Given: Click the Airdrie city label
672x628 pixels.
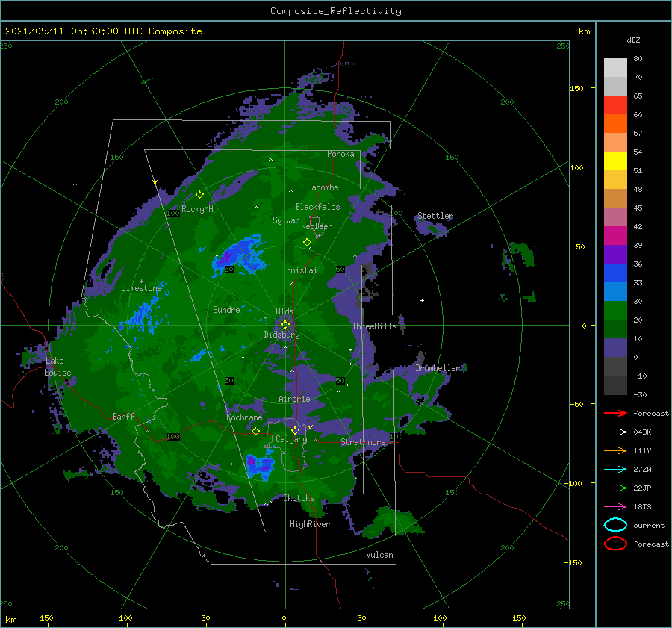Looking at the screenshot, I should (x=294, y=399).
